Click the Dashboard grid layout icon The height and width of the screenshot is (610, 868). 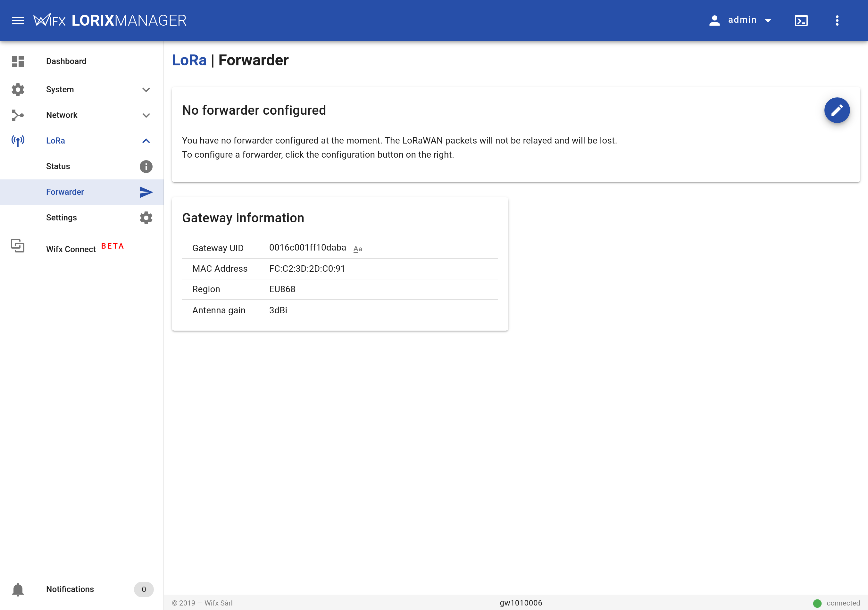click(18, 61)
